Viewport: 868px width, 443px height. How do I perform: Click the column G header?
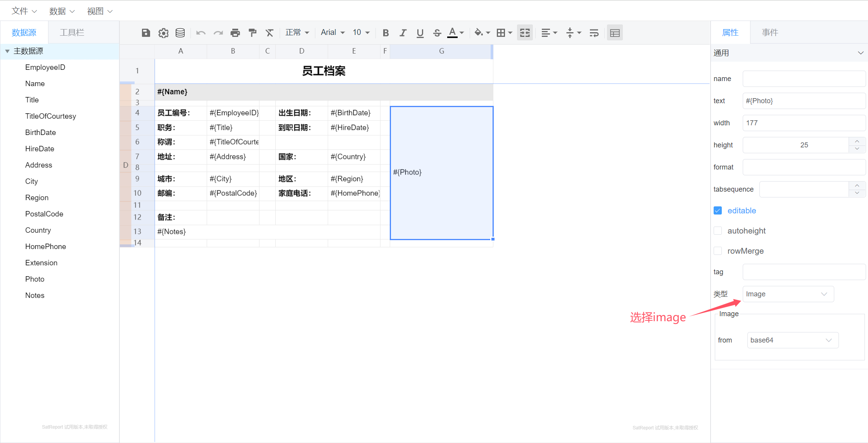coord(441,51)
